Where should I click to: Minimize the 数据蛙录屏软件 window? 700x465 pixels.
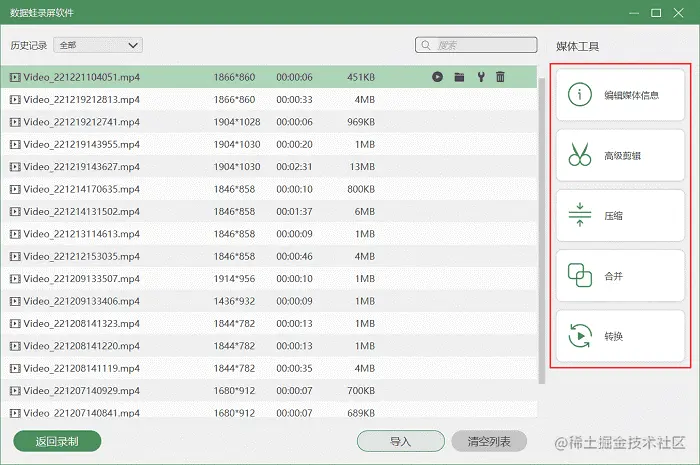coord(634,13)
